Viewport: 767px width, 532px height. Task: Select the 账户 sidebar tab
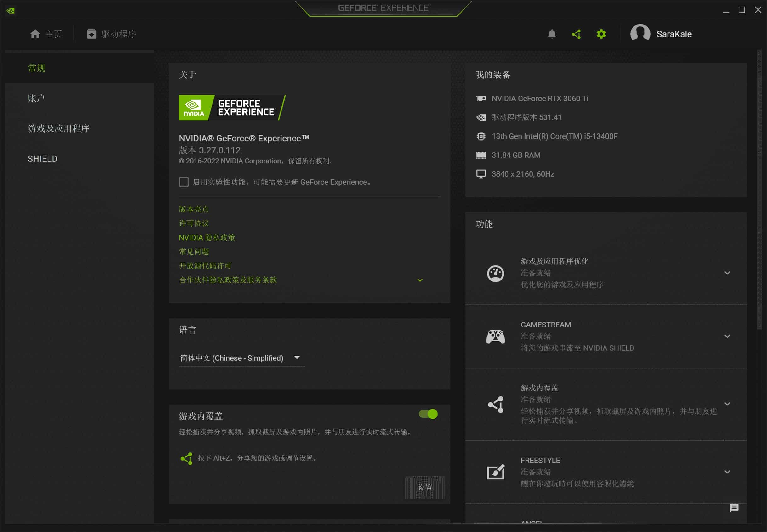pos(36,98)
